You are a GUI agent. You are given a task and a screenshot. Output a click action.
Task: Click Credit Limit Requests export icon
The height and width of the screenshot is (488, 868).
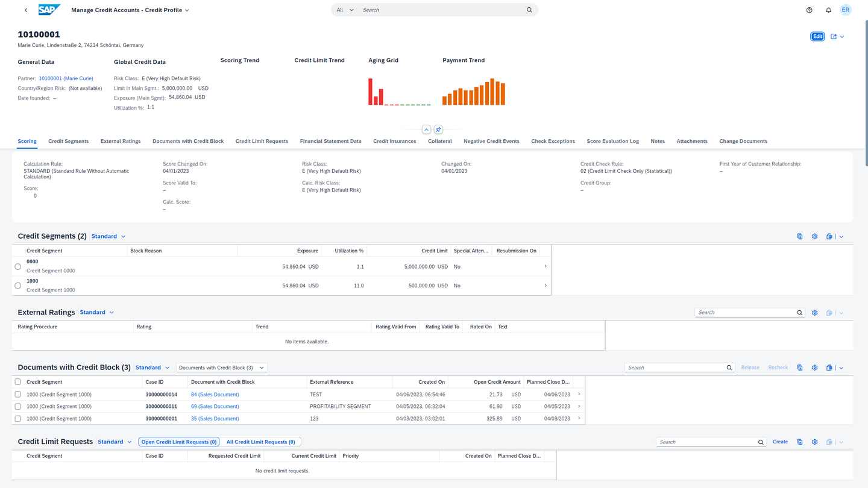pyautogui.click(x=829, y=442)
